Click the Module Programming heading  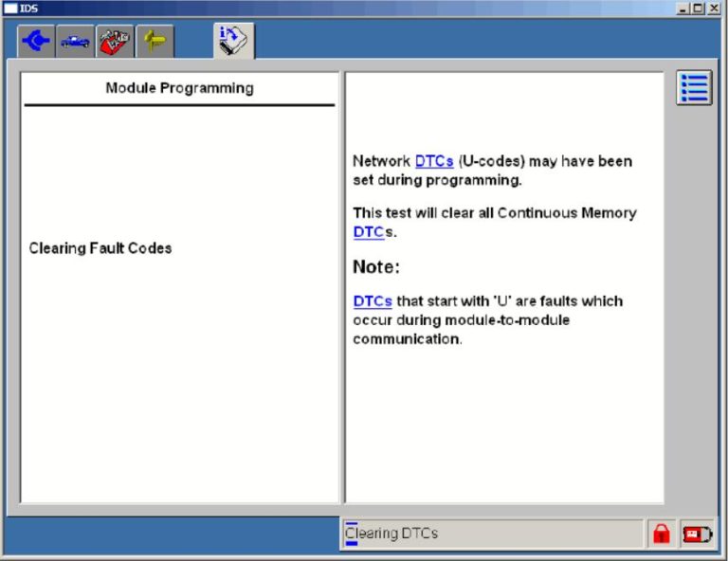tap(180, 88)
